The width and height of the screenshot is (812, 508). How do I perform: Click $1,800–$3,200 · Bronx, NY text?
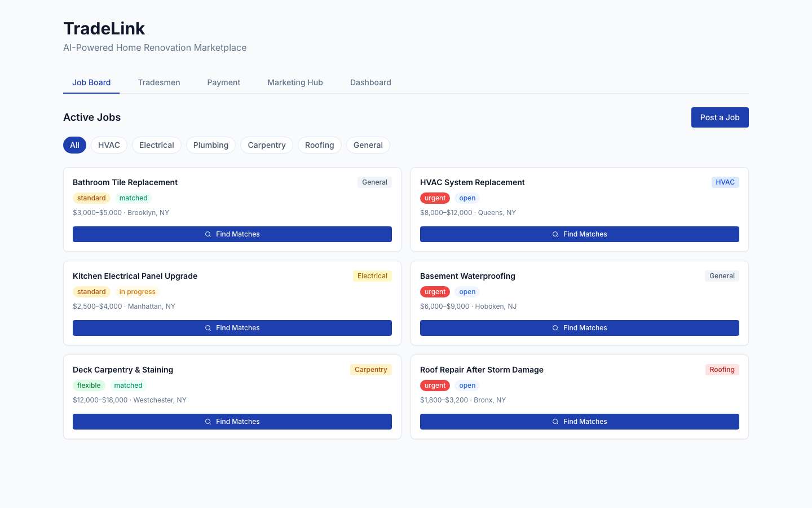click(463, 400)
